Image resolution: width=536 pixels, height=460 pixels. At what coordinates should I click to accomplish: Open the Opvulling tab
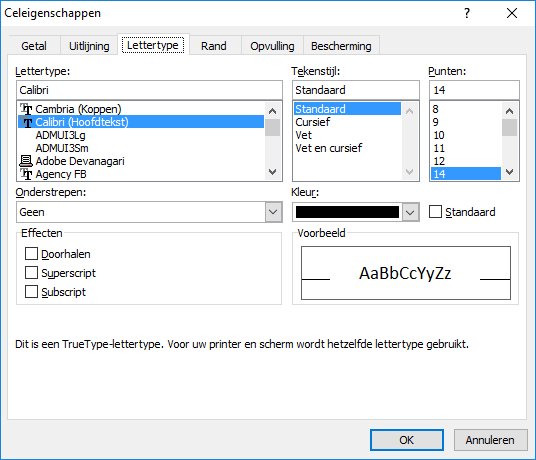click(272, 46)
